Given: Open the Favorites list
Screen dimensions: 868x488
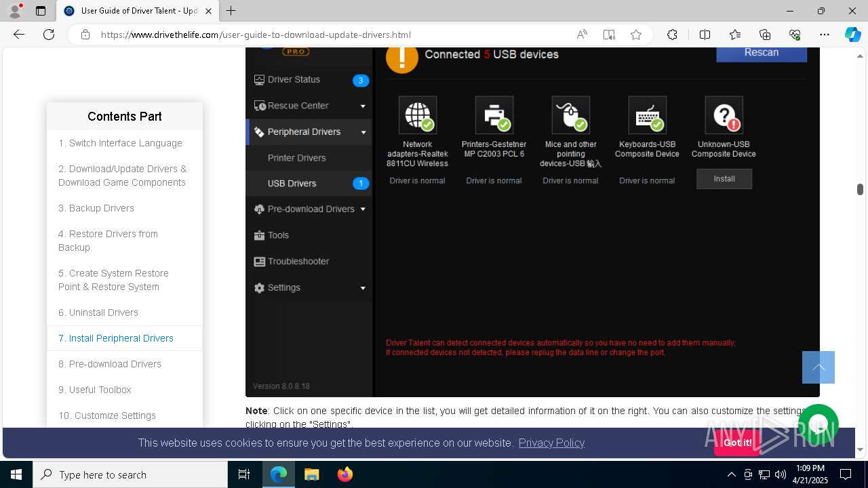Looking at the screenshot, I should click(735, 35).
